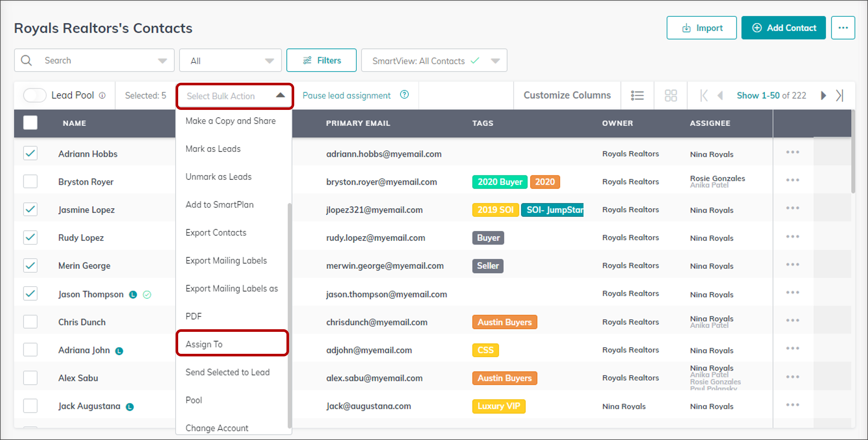Click the Seller tag on Merin George
This screenshot has width=868, height=440.
(487, 266)
